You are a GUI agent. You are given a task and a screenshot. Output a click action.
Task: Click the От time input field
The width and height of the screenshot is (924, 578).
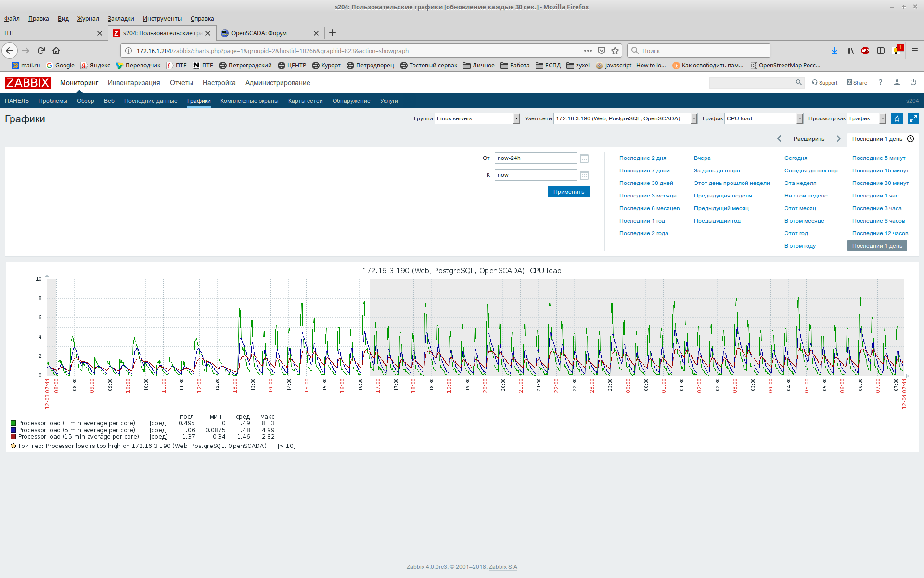[x=535, y=158]
